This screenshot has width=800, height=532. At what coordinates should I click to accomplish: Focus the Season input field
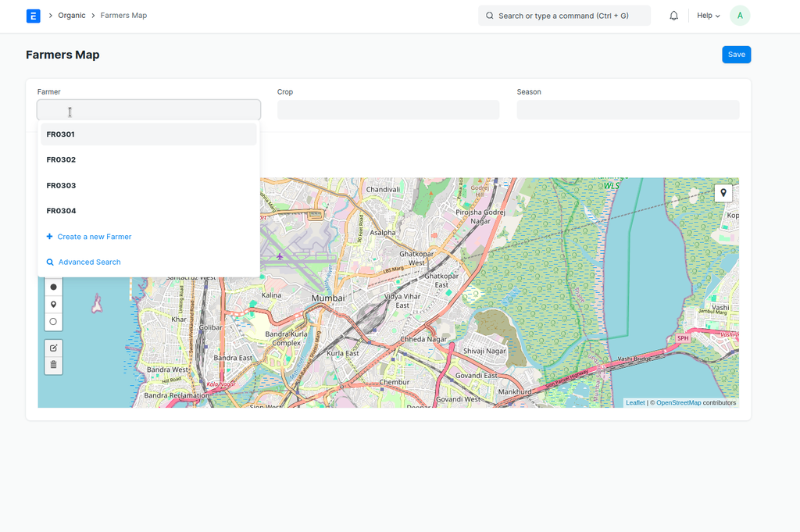(x=627, y=110)
